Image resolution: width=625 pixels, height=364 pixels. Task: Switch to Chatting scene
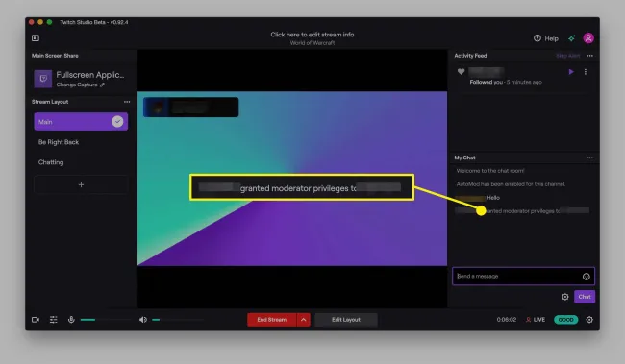pyautogui.click(x=51, y=162)
